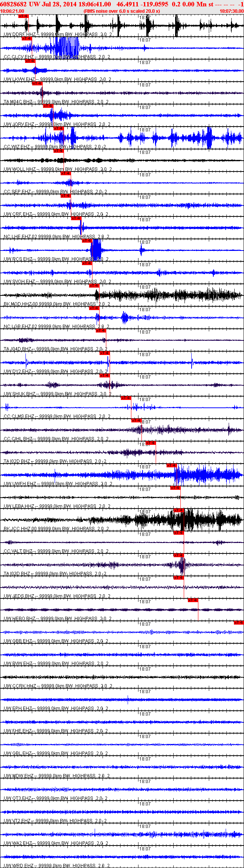Click the red pick flag on the RCS trace
Image resolution: width=244 pixels, height=868 pixels.
(x=87, y=241)
